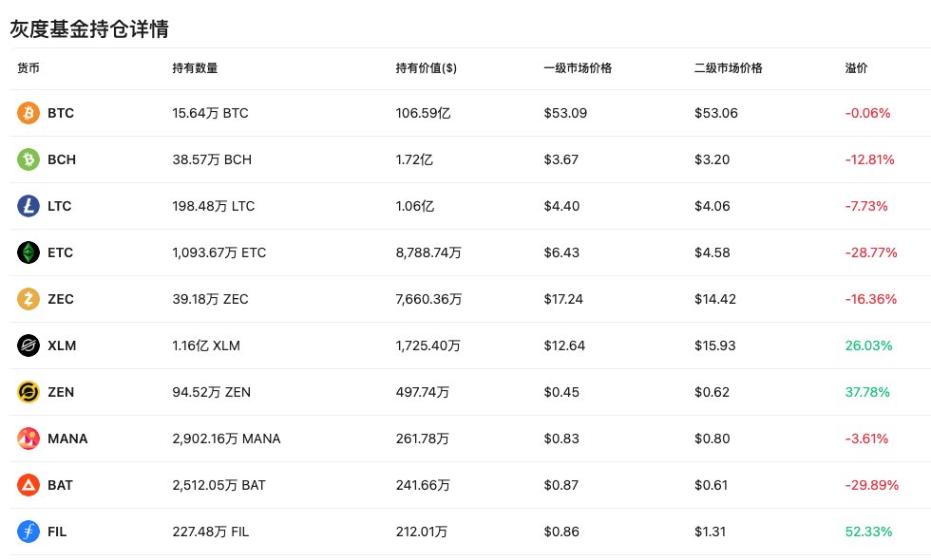The image size is (931, 560).
Task: Sort by 持有价值($) column header
Action: click(426, 68)
